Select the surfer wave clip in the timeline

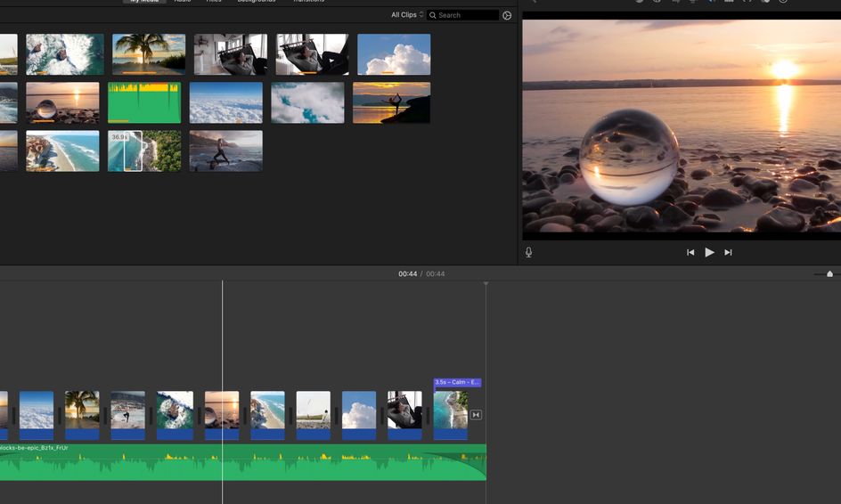tap(175, 416)
